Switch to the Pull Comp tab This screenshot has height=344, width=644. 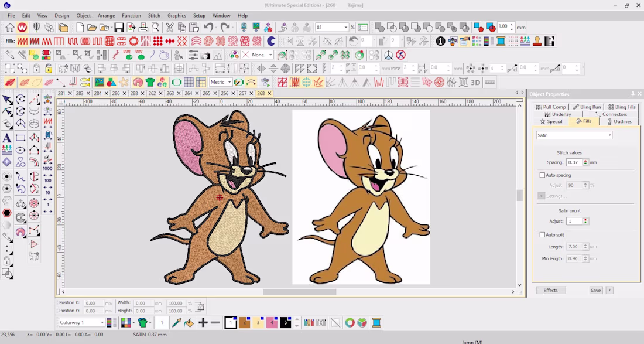pyautogui.click(x=551, y=107)
